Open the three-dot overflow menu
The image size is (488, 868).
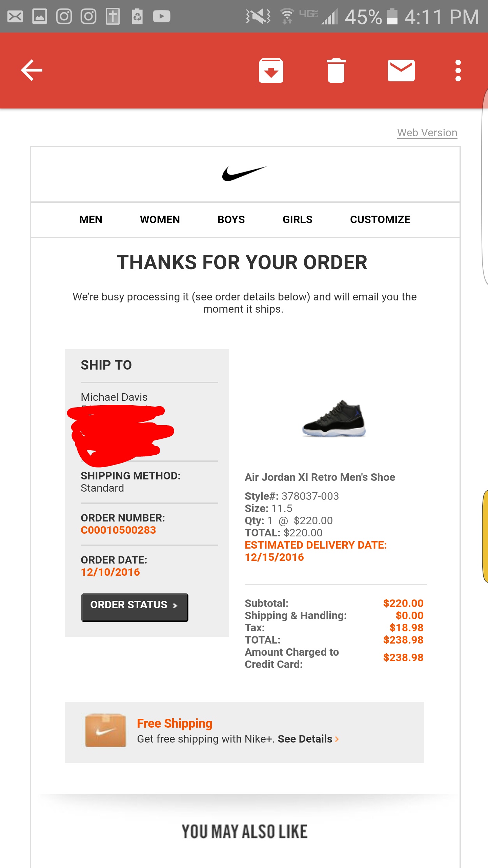point(458,71)
